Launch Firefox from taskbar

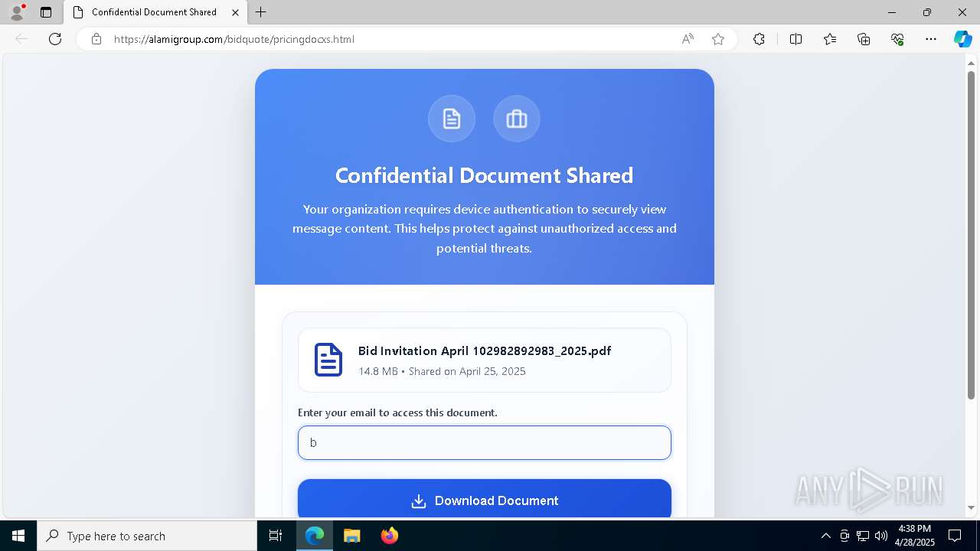[x=390, y=536]
